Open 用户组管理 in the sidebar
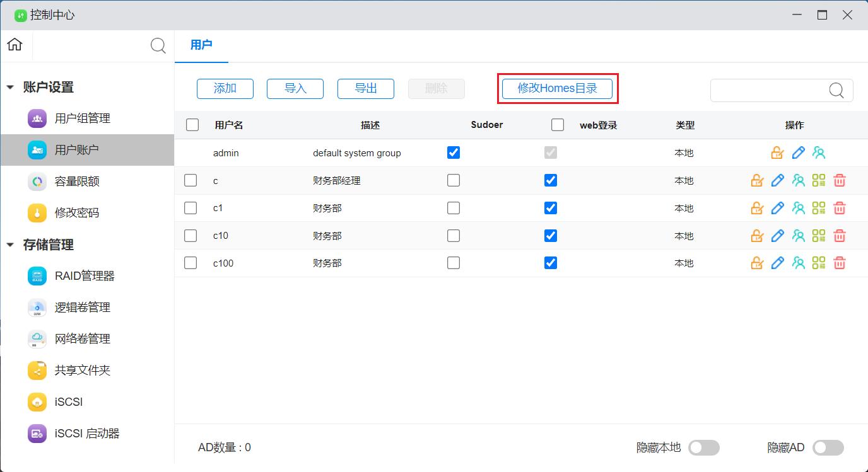 coord(82,118)
